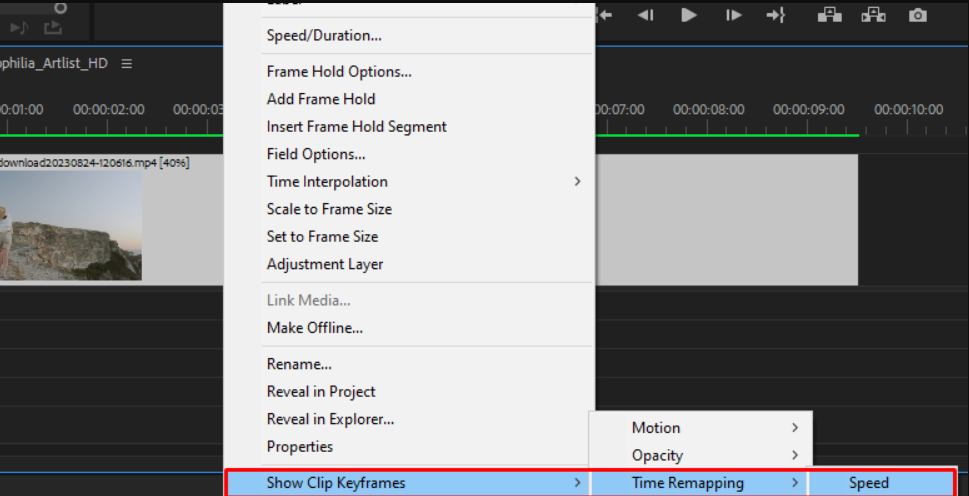This screenshot has width=969, height=496.
Task: Click the 00:00:10:00 mark on the ruler
Action: [x=908, y=110]
